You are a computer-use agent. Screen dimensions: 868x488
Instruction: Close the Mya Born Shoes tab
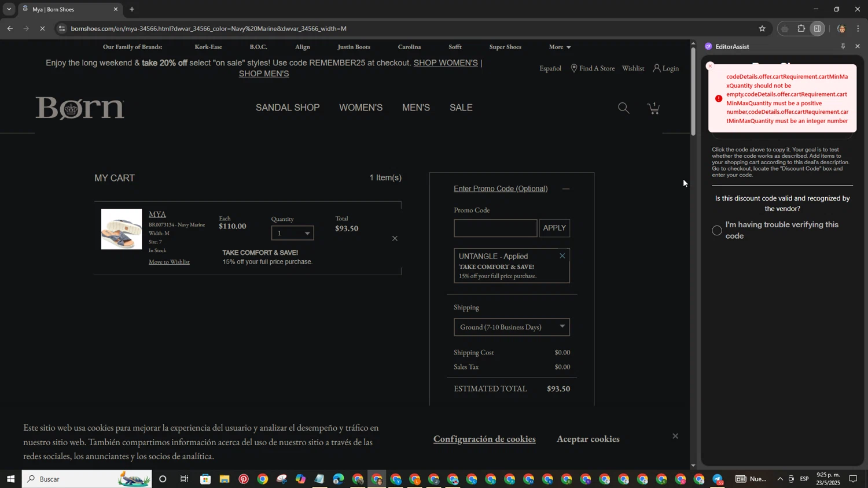[115, 9]
